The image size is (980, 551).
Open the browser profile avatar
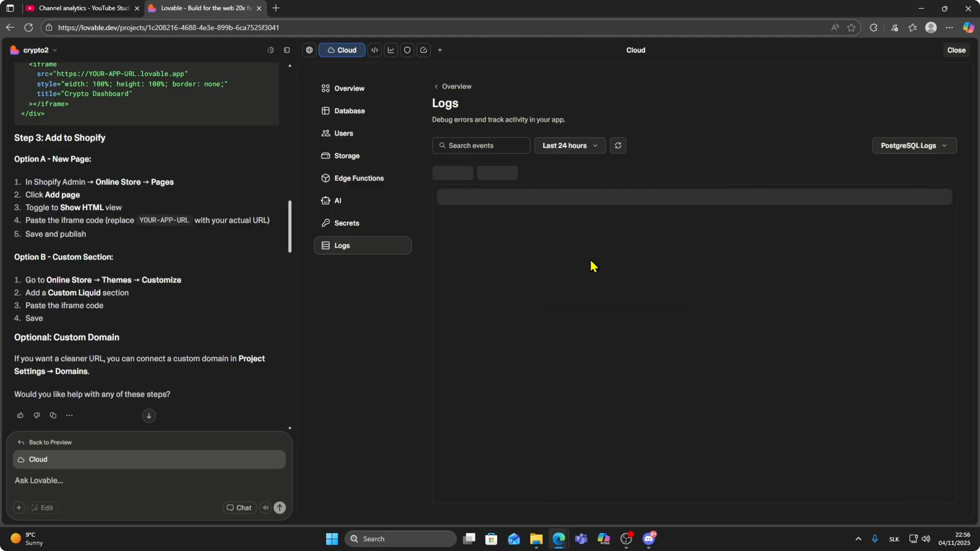coord(931,27)
